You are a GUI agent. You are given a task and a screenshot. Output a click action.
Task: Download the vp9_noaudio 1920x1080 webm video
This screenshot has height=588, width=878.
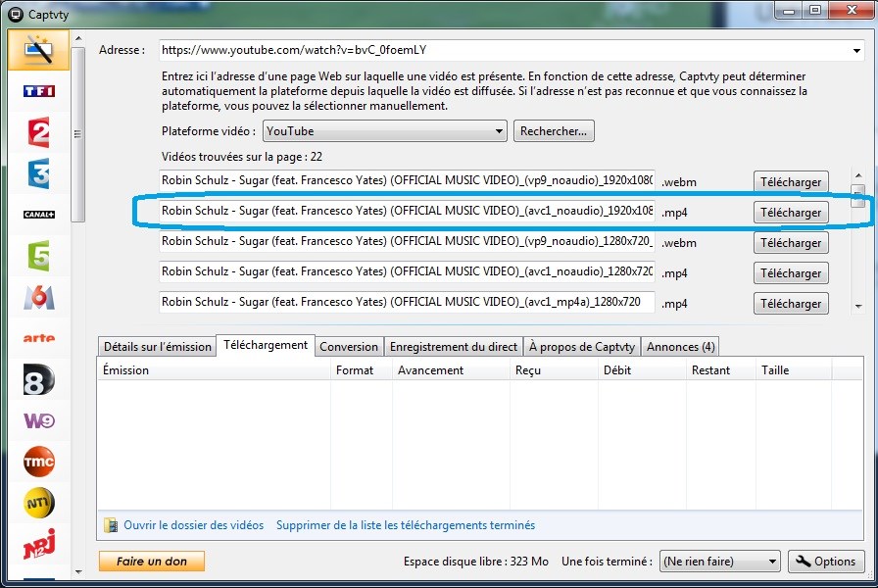click(791, 182)
